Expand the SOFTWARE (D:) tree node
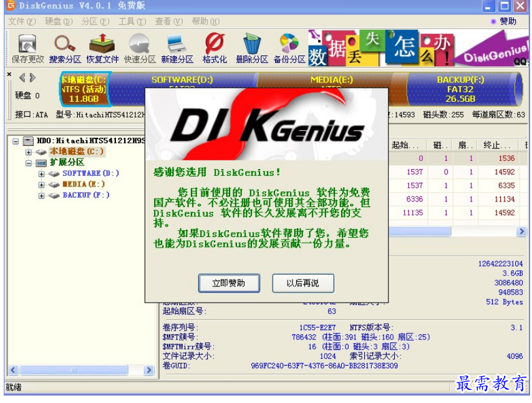 tap(41, 174)
